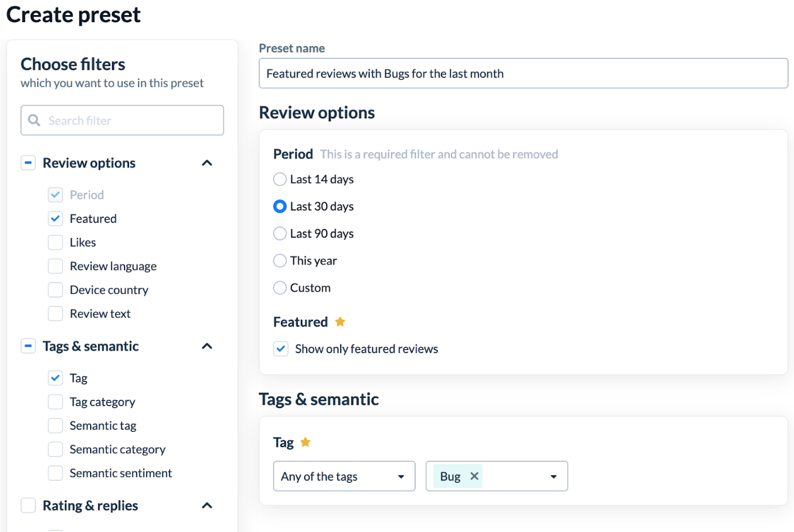Click the Choose filters heading
The image size is (794, 532).
(73, 64)
